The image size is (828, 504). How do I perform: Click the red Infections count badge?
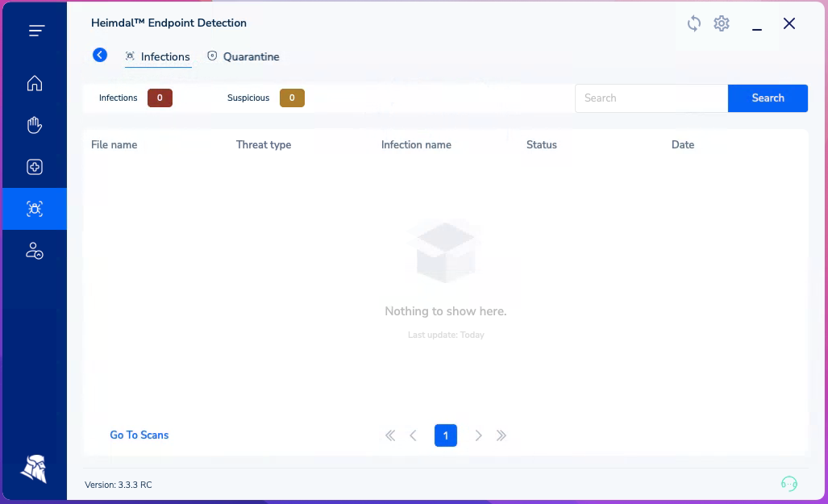coord(160,98)
